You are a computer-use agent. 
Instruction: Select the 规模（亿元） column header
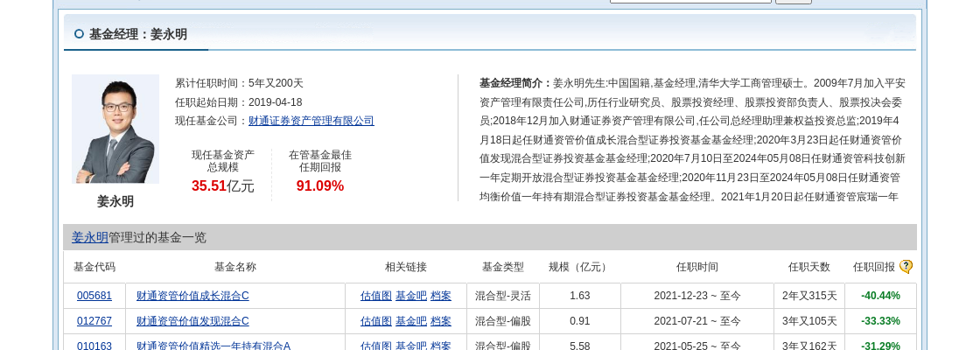point(579,267)
